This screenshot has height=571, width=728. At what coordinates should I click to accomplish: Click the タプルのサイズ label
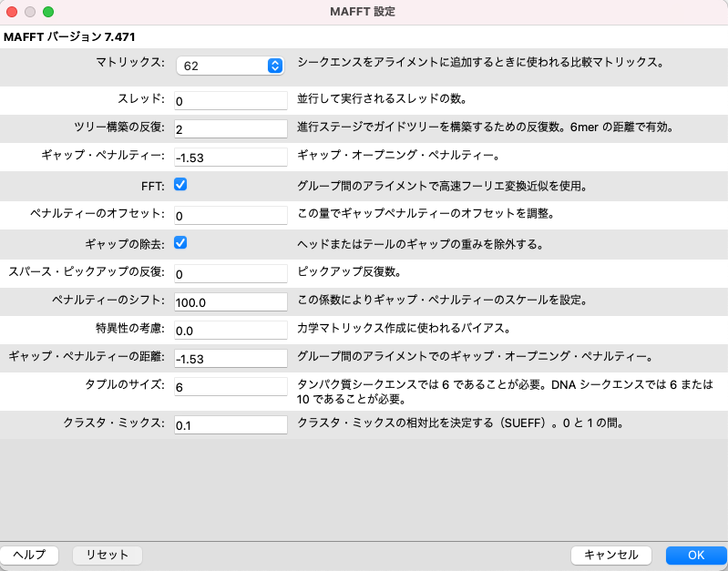(x=125, y=384)
